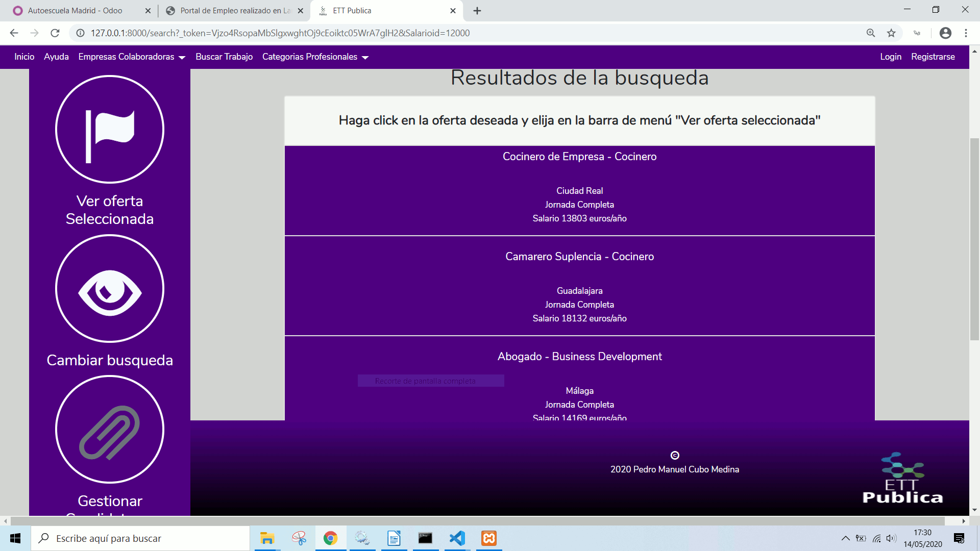This screenshot has width=980, height=551.
Task: Click the Registrarse link
Action: coord(933,57)
